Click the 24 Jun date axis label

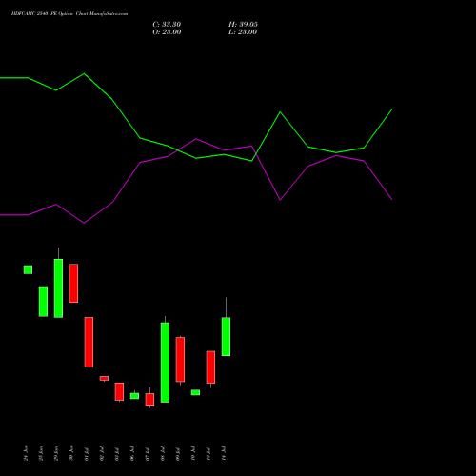(26, 453)
